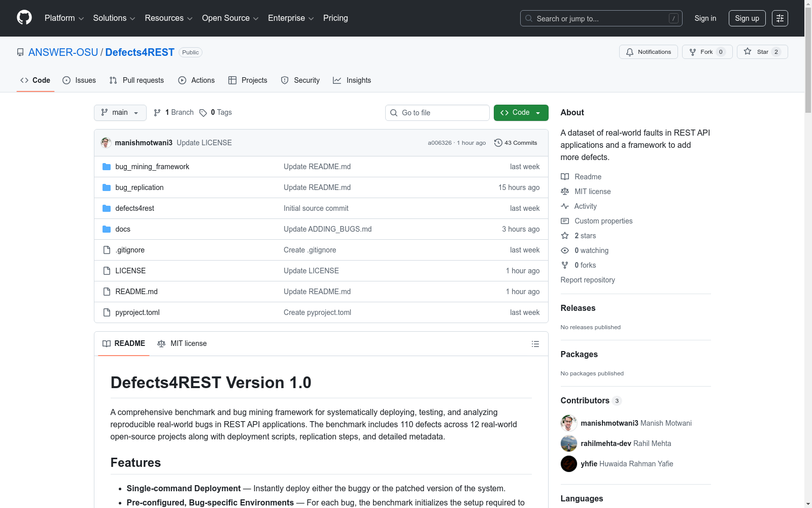The width and height of the screenshot is (812, 508).
Task: Star the Defects4REST repository
Action: 762,52
